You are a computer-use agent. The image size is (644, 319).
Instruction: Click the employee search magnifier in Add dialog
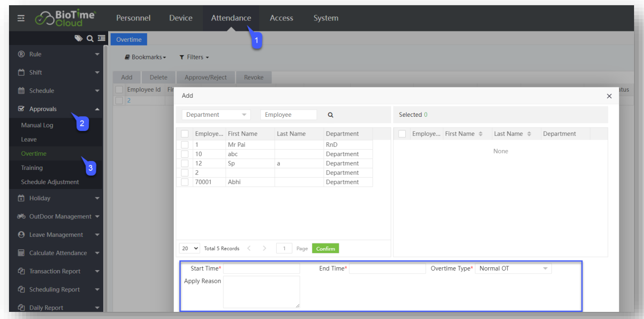(x=331, y=115)
